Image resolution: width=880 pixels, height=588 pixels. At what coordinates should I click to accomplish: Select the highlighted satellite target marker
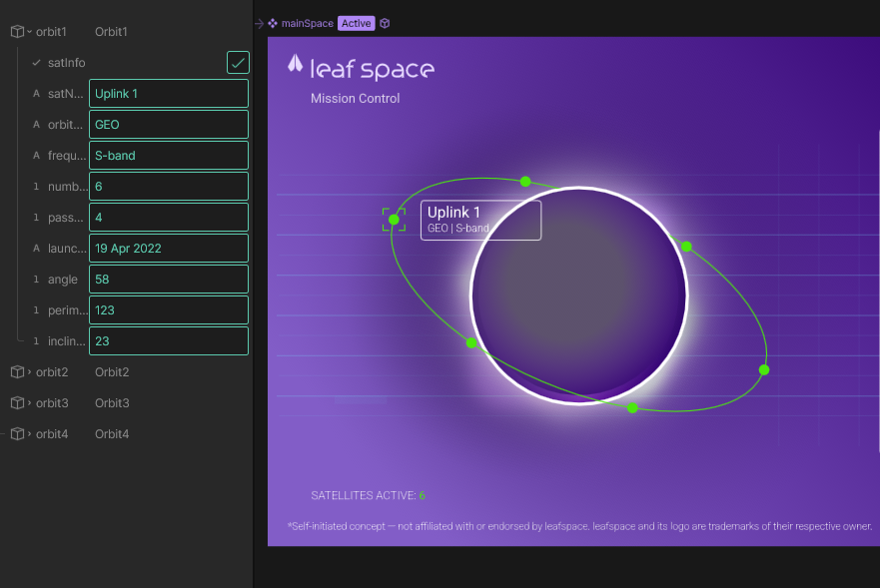click(394, 220)
